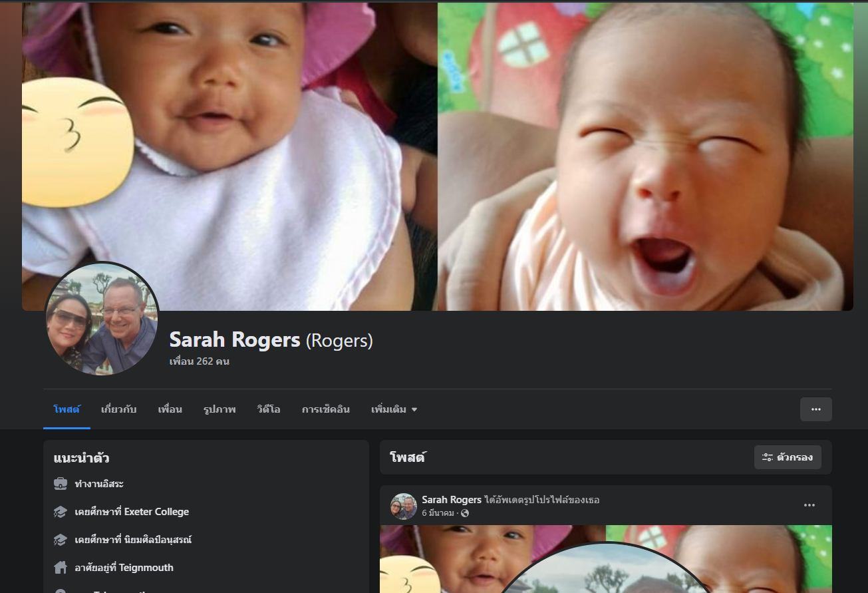Open the นิยมศิลป์อนุสรณ์ school link
868x593 pixels.
[x=158, y=540]
